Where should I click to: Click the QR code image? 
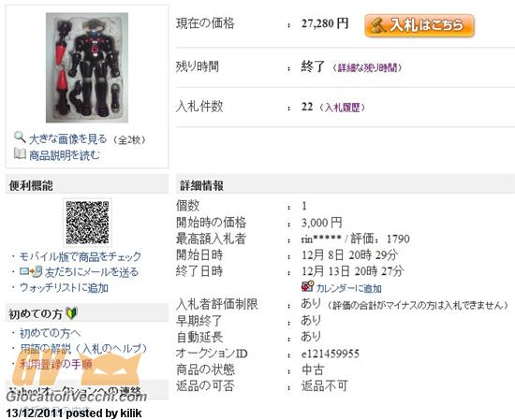pos(87,223)
